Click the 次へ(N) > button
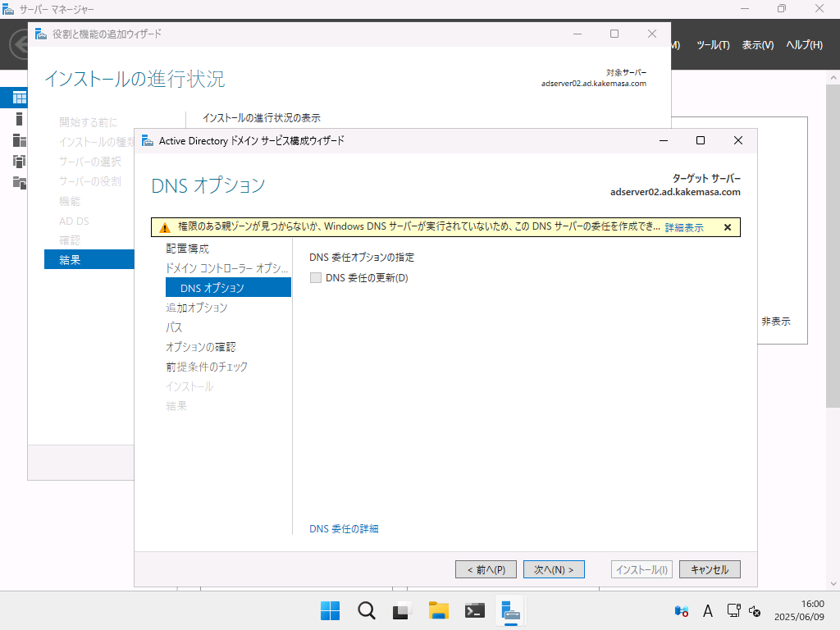This screenshot has height=630, width=840. coord(554,569)
